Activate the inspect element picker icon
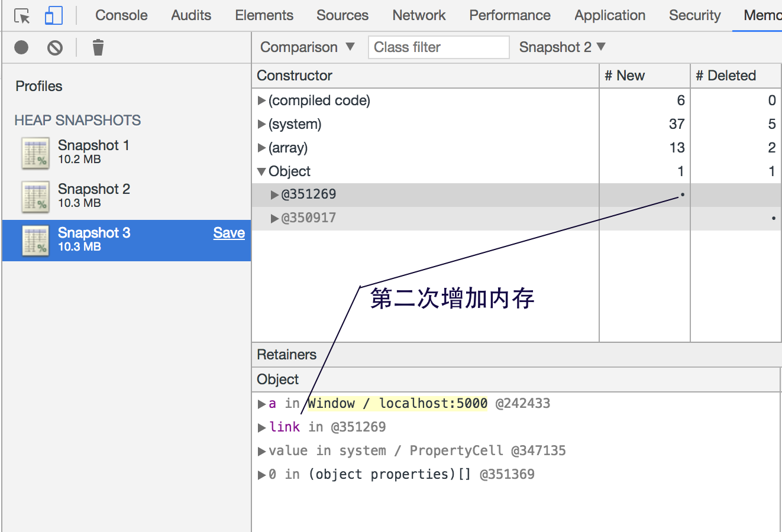Viewport: 782px width, 532px height. (x=22, y=16)
